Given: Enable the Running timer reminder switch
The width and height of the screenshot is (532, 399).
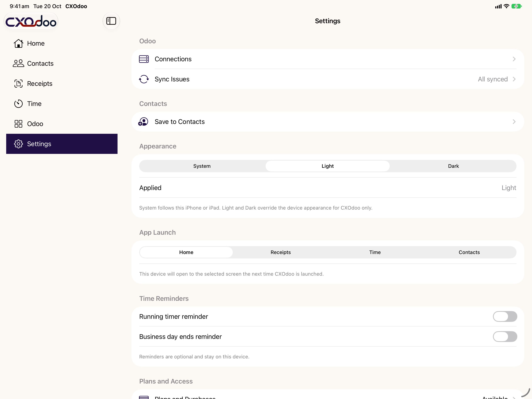Looking at the screenshot, I should [505, 316].
